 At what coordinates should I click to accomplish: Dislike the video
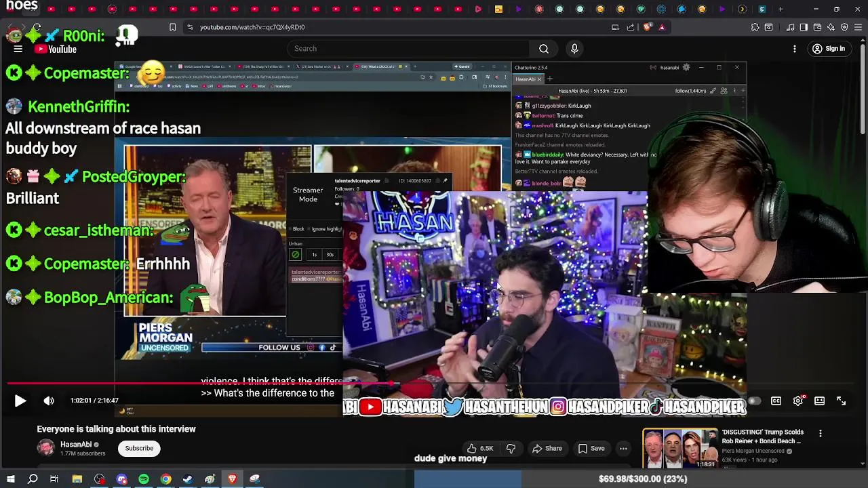[511, 448]
